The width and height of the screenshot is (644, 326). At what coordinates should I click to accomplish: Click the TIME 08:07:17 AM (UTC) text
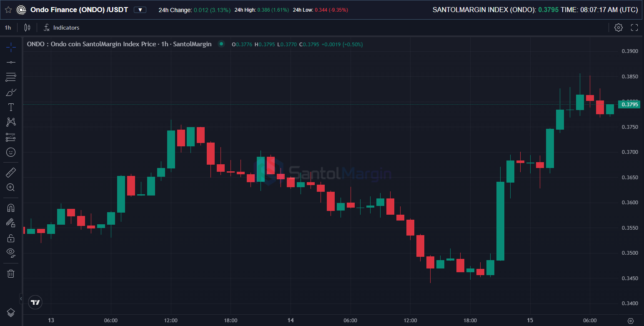[x=599, y=10]
